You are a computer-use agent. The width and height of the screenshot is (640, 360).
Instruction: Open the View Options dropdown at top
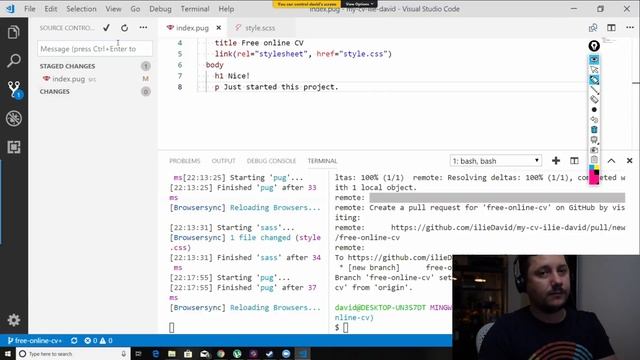tap(359, 4)
